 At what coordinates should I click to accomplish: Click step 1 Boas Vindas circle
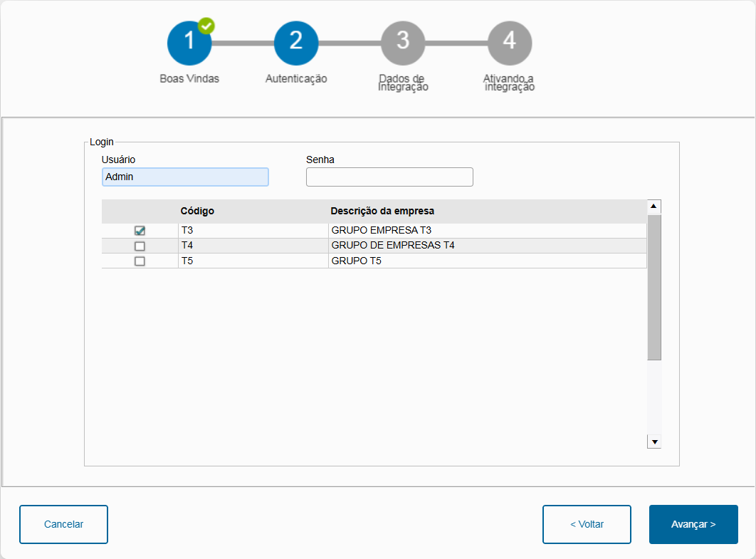(189, 43)
